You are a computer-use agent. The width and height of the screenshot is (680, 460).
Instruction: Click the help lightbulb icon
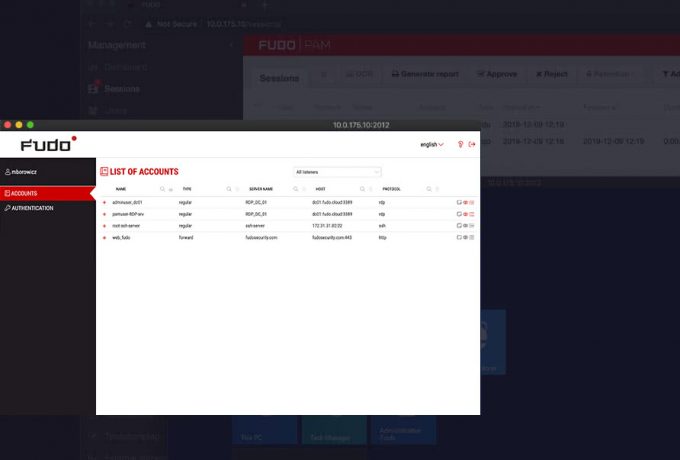click(460, 144)
